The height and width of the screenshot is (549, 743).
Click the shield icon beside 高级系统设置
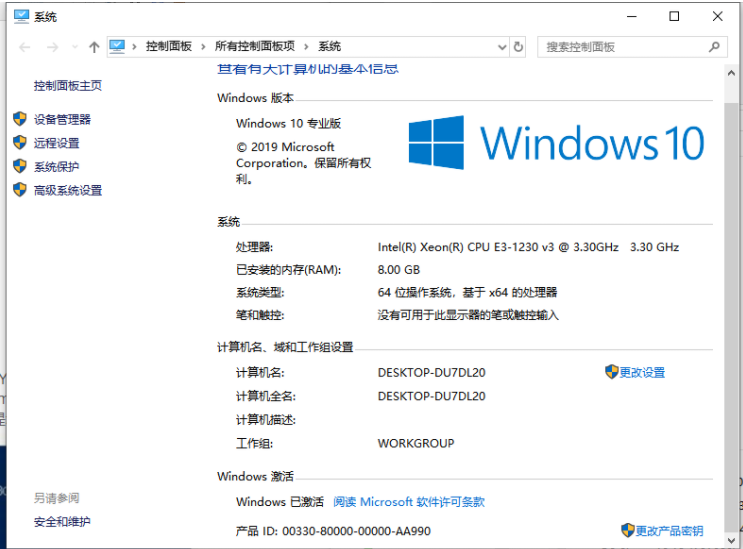pos(19,190)
